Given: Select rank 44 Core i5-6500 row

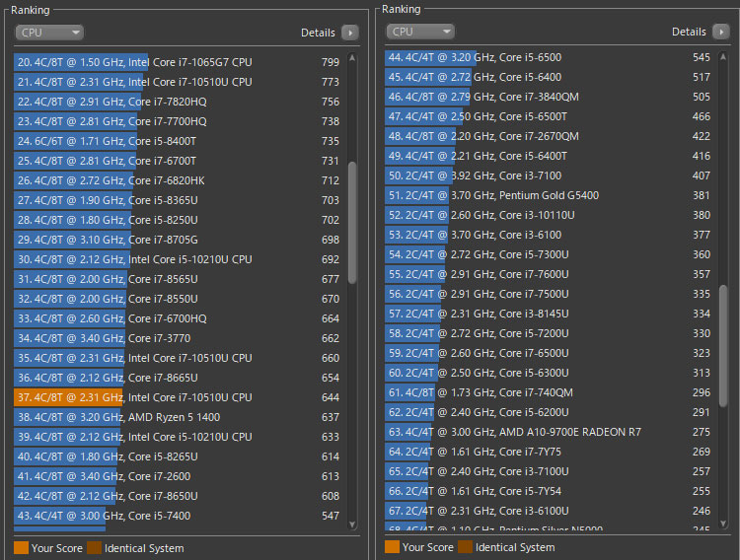Looking at the screenshot, I should pos(550,57).
